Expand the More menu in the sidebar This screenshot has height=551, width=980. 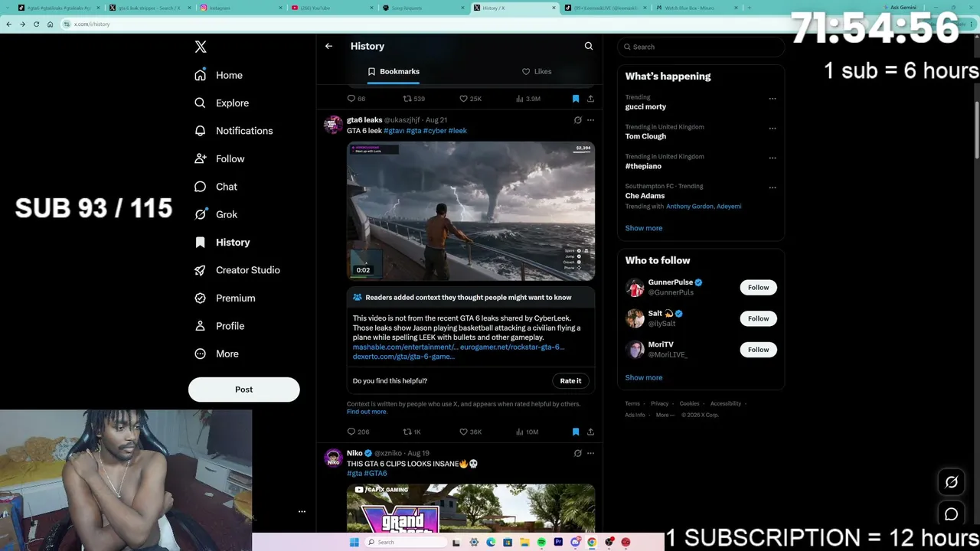(x=217, y=354)
